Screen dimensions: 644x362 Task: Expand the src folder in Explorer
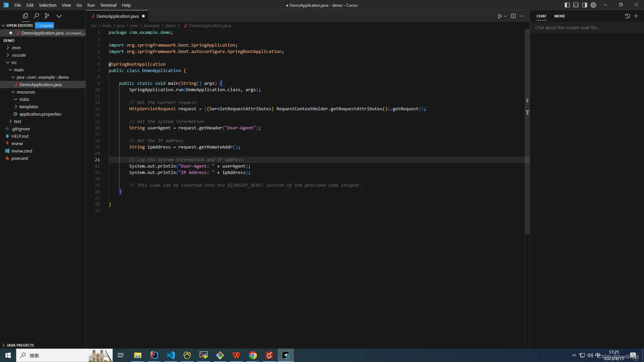(x=14, y=62)
